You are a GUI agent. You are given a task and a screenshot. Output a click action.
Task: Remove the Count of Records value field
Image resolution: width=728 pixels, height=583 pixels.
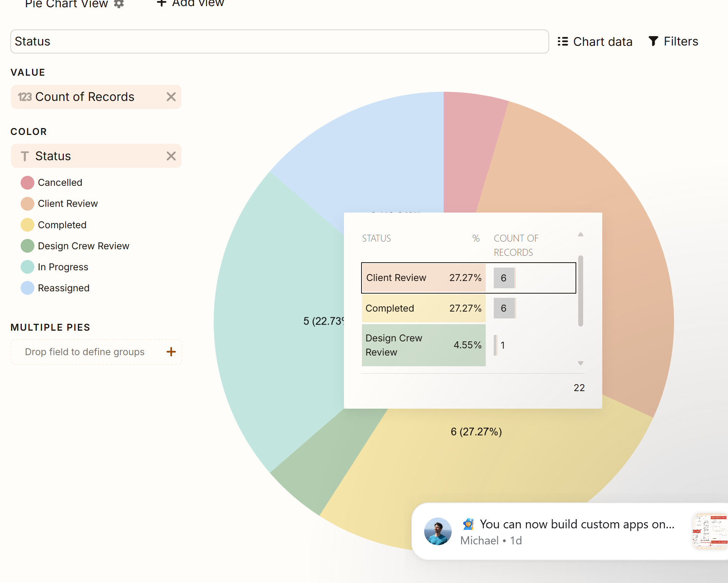tap(171, 97)
